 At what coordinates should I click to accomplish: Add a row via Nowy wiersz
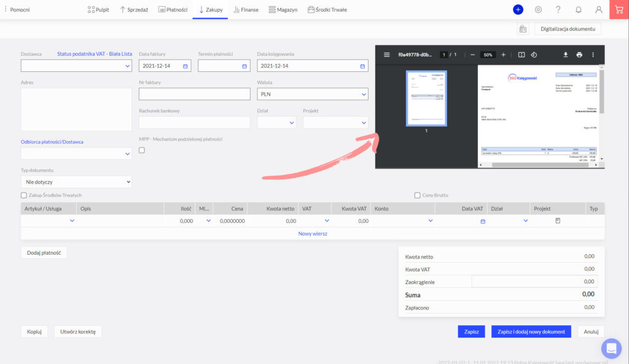click(x=313, y=234)
